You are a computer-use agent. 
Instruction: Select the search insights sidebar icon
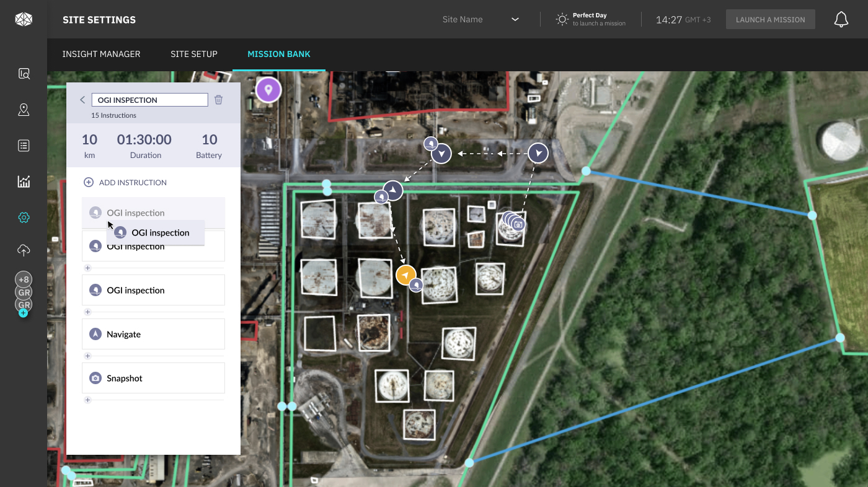coord(24,74)
